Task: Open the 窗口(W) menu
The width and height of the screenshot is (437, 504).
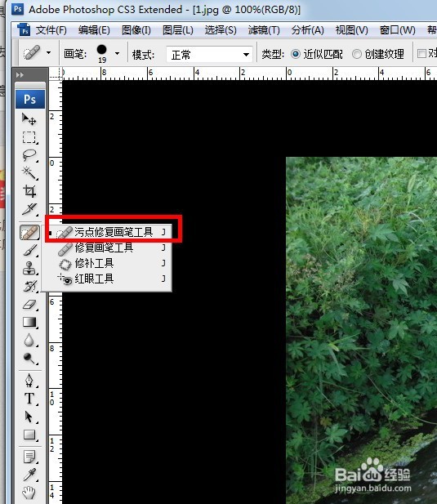Action: click(x=398, y=30)
